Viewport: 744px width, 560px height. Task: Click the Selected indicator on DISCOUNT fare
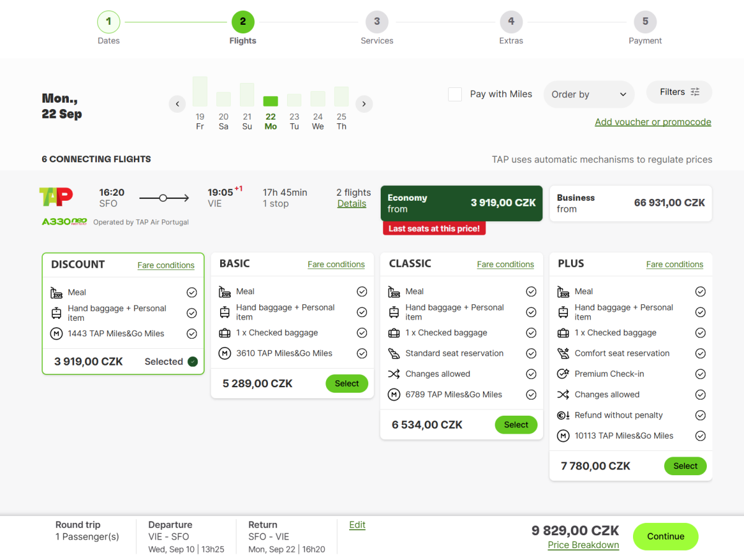click(x=192, y=362)
